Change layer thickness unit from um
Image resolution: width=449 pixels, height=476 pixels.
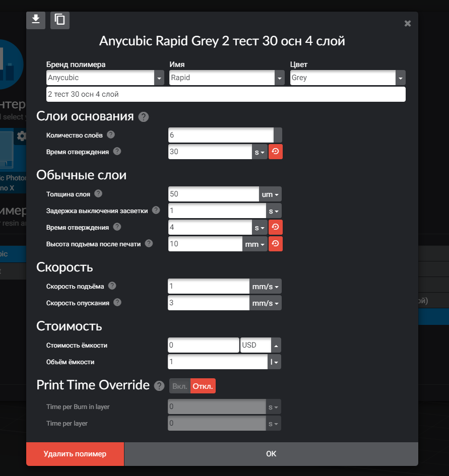(270, 194)
